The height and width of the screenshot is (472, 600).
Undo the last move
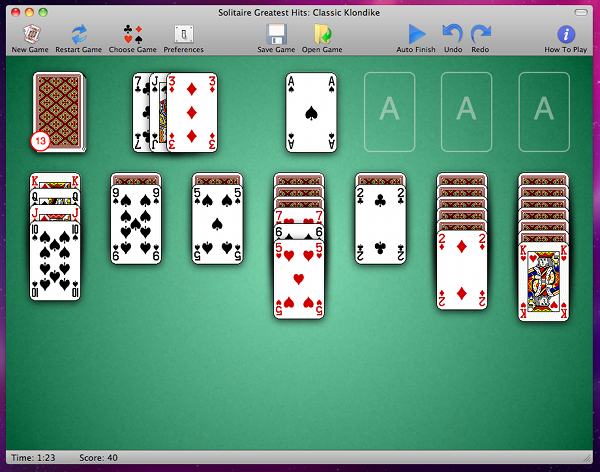452,35
